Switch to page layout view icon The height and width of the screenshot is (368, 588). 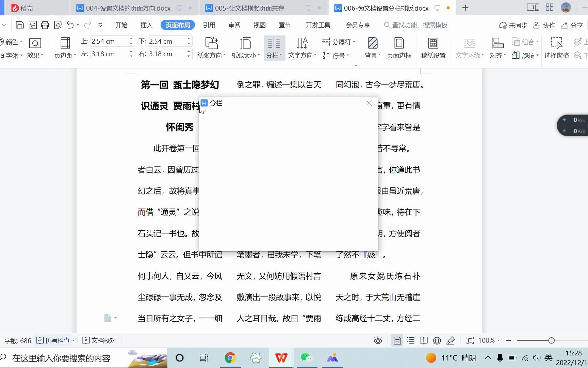pos(397,340)
